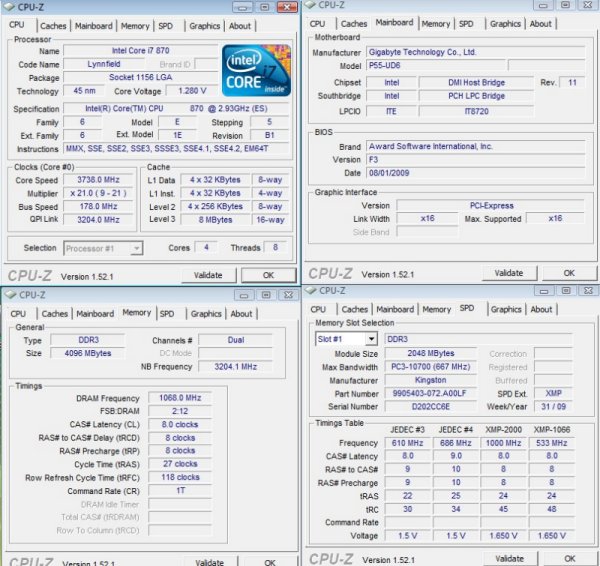Open Mainboard tab in CPU window
The height and width of the screenshot is (566, 600).
[94, 26]
